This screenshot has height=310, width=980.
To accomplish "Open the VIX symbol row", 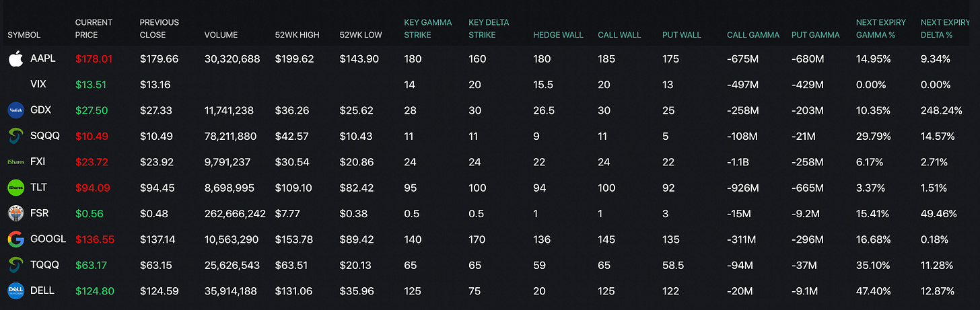I will click(x=38, y=85).
